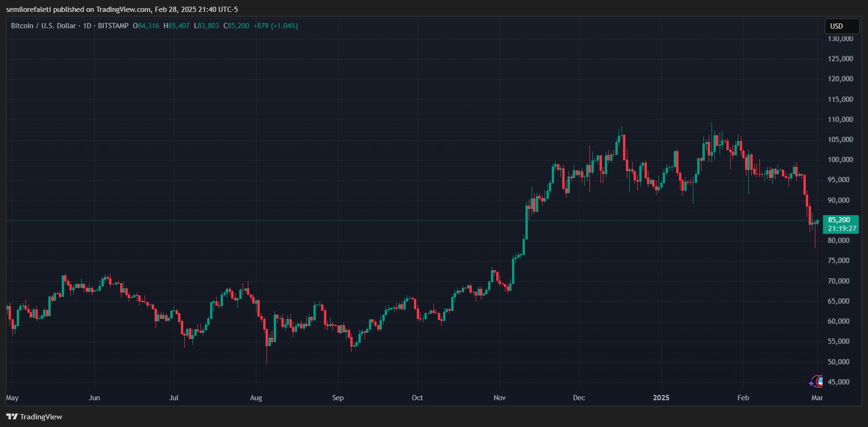Click the 90,000 price axis label
The width and height of the screenshot is (868, 427).
coord(839,200)
